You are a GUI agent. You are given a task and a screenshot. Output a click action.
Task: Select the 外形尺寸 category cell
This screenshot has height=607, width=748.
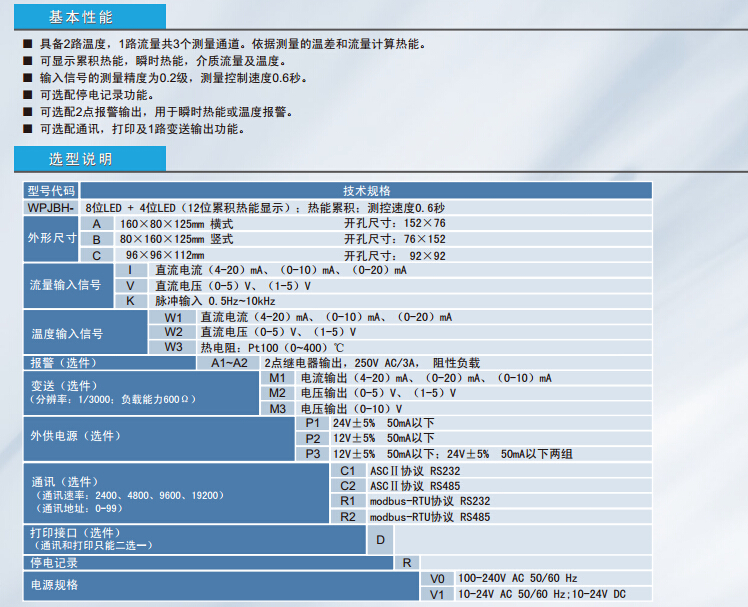click(x=51, y=239)
